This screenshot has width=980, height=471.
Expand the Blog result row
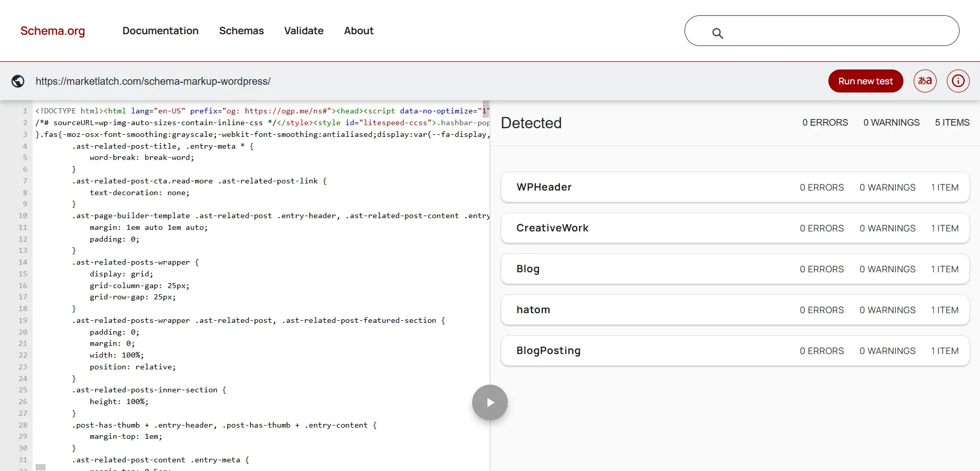click(735, 269)
